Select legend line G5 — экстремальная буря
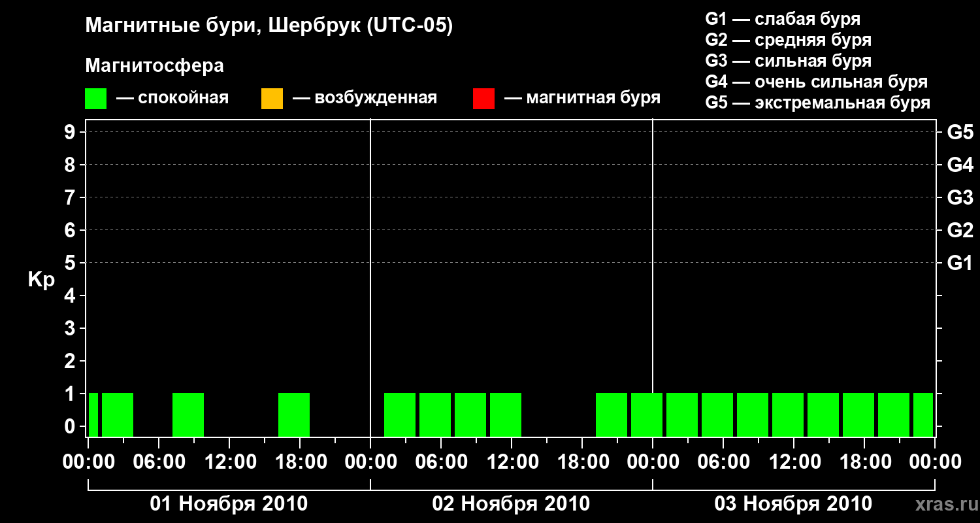The width and height of the screenshot is (980, 523). click(817, 103)
